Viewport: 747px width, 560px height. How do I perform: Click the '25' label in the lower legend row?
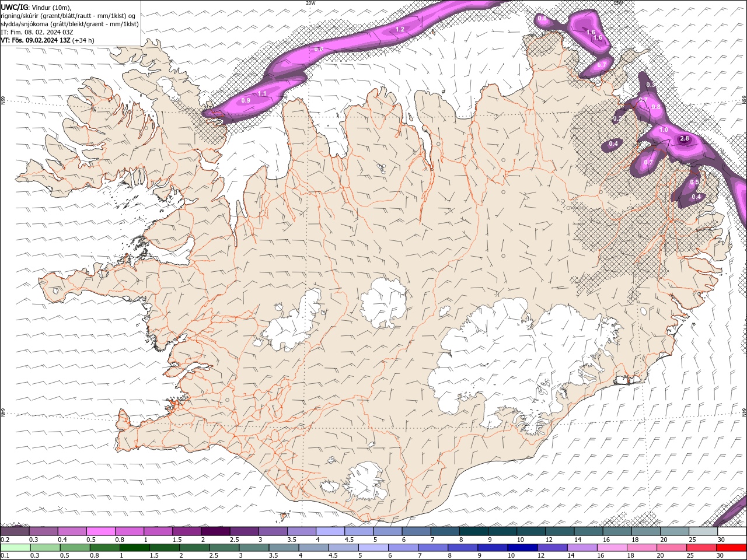tap(690, 555)
